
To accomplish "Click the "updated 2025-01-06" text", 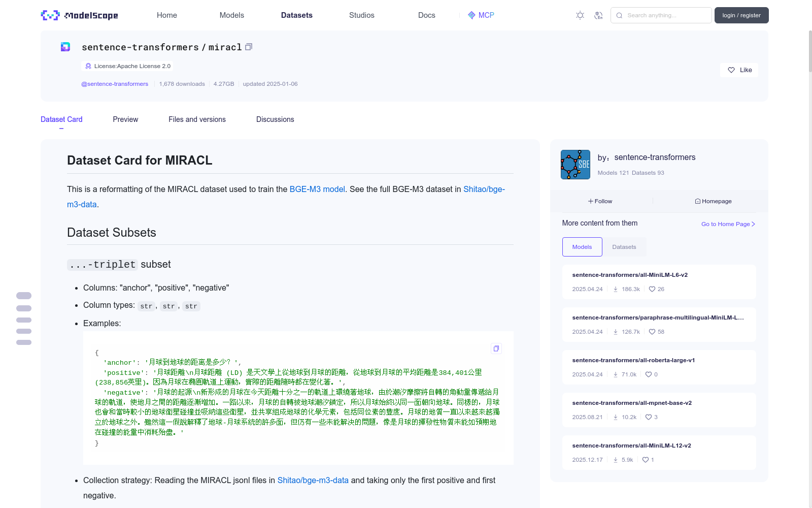I will [270, 84].
